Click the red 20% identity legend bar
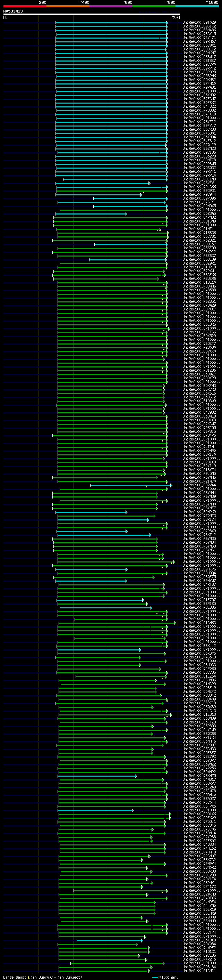 pos(25,6)
